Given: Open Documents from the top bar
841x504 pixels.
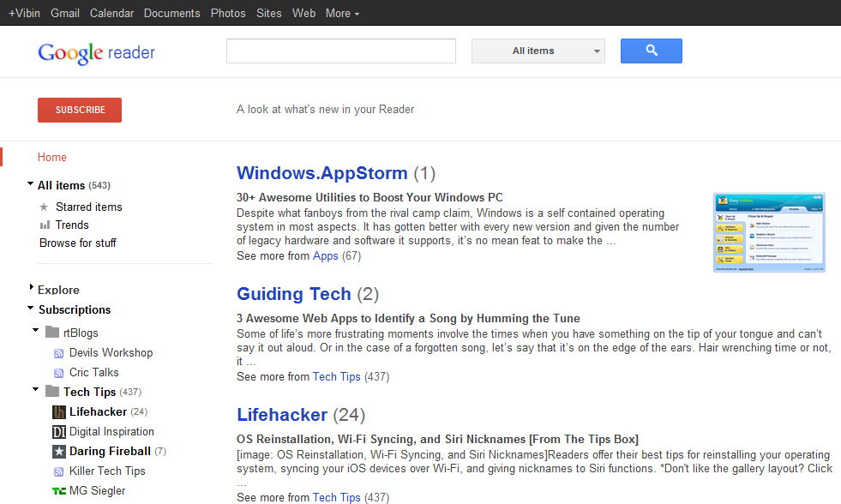Looking at the screenshot, I should [171, 13].
